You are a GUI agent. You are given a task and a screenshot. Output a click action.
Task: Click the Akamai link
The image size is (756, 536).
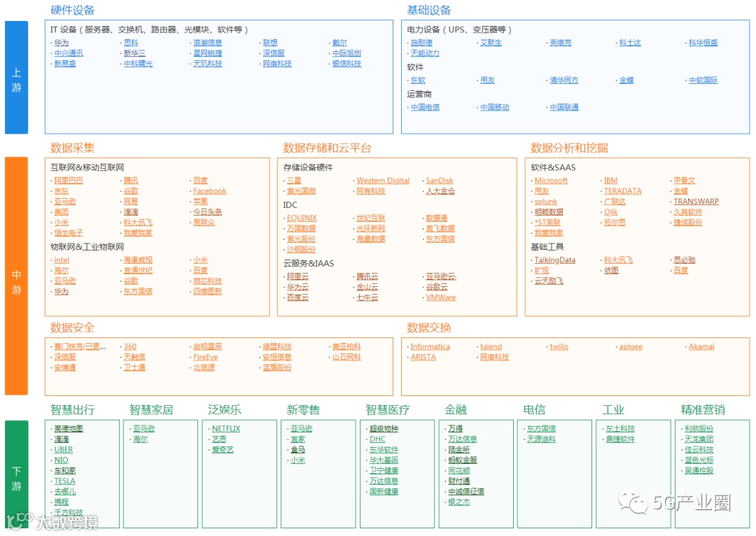pyautogui.click(x=701, y=347)
